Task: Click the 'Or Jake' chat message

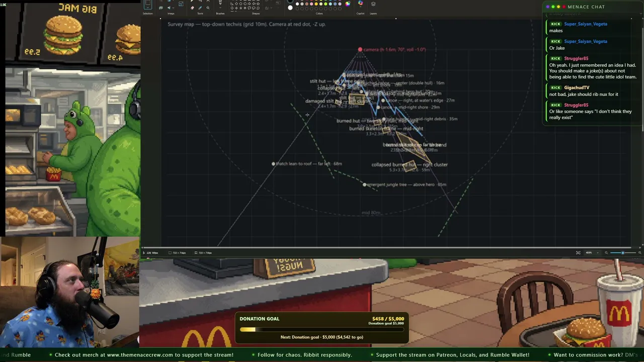Action: [557, 48]
